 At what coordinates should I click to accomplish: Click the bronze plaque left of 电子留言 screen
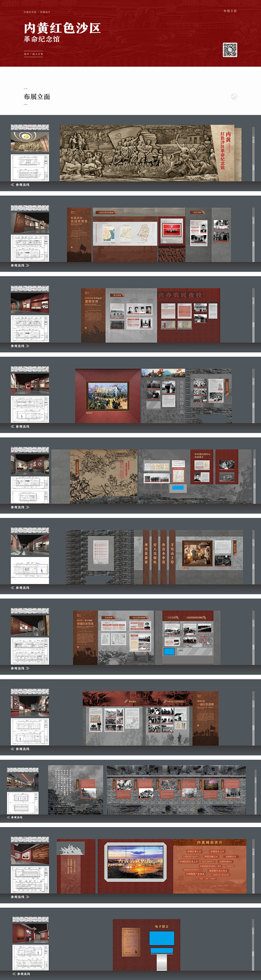tap(131, 942)
